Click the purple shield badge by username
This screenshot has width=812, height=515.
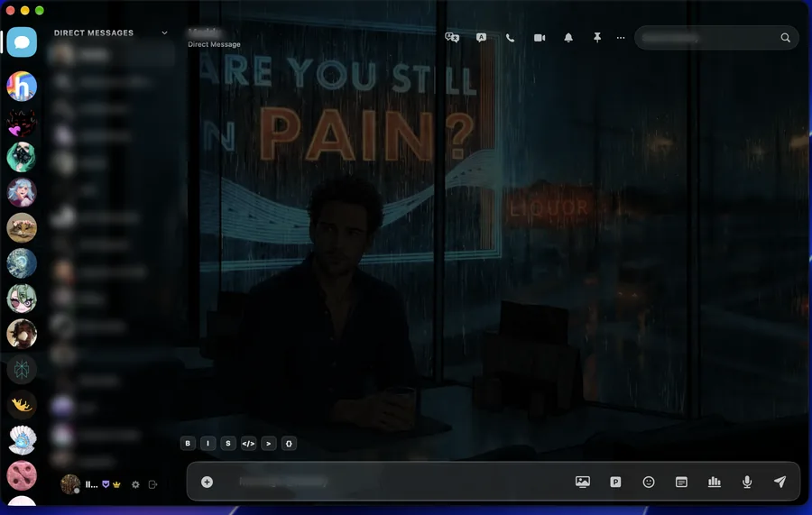[x=106, y=484]
